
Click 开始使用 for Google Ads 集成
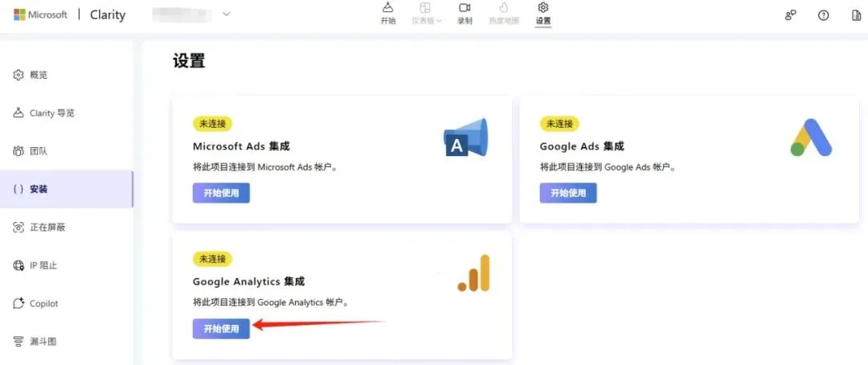568,193
